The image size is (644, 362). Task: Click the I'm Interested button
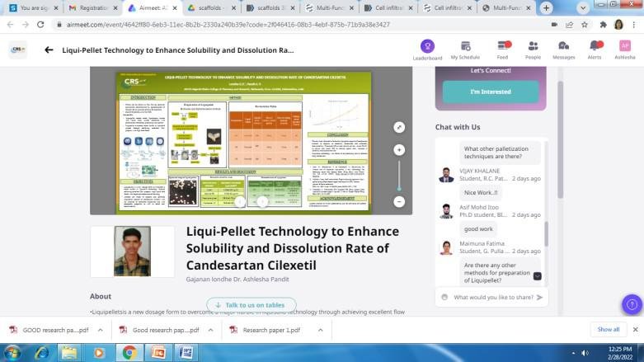click(x=491, y=92)
